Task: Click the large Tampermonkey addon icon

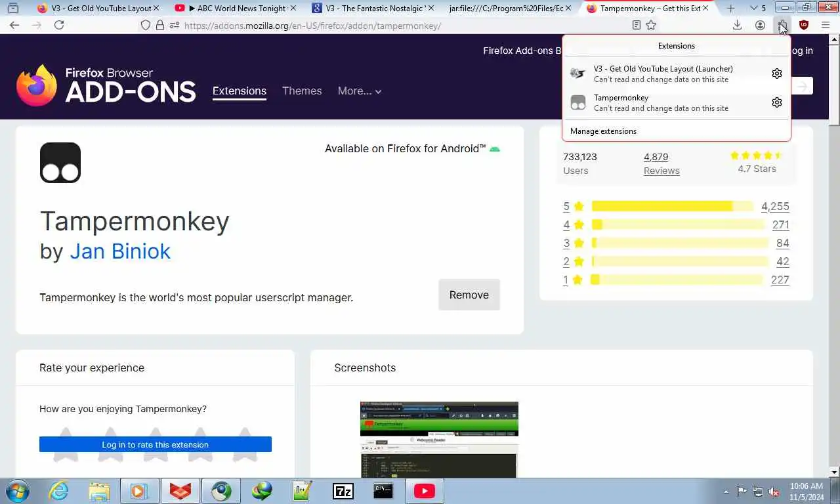Action: coord(60,163)
